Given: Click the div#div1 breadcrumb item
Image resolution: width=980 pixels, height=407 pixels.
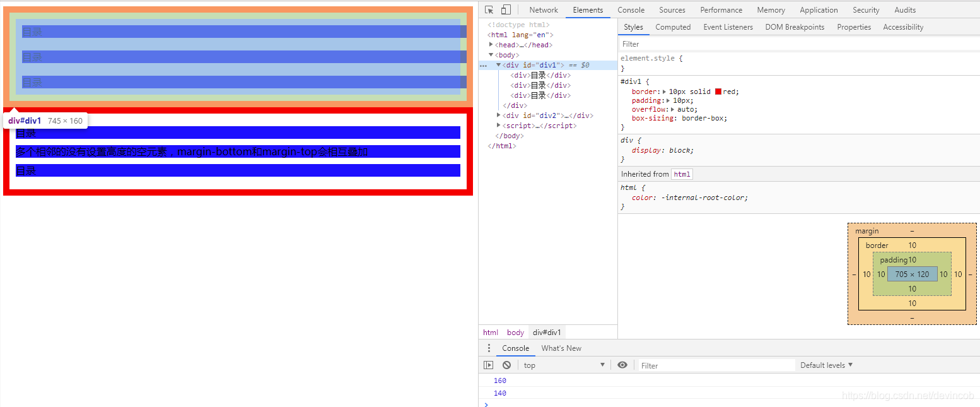Looking at the screenshot, I should 547,333.
